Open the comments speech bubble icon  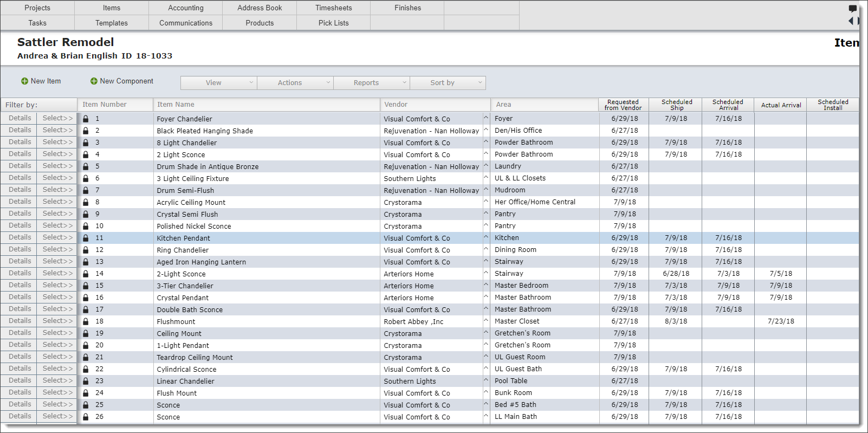pos(852,9)
